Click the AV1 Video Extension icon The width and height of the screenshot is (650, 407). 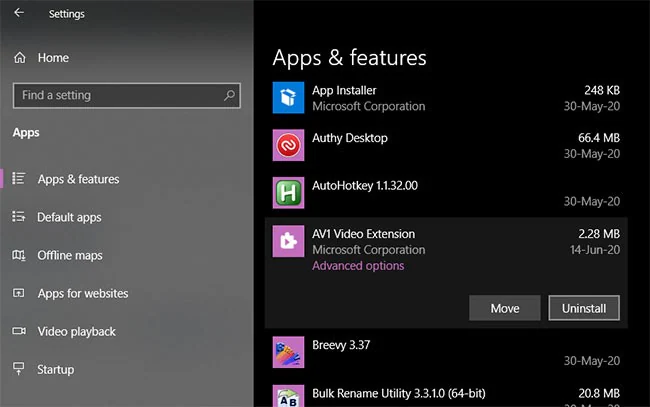pos(288,241)
